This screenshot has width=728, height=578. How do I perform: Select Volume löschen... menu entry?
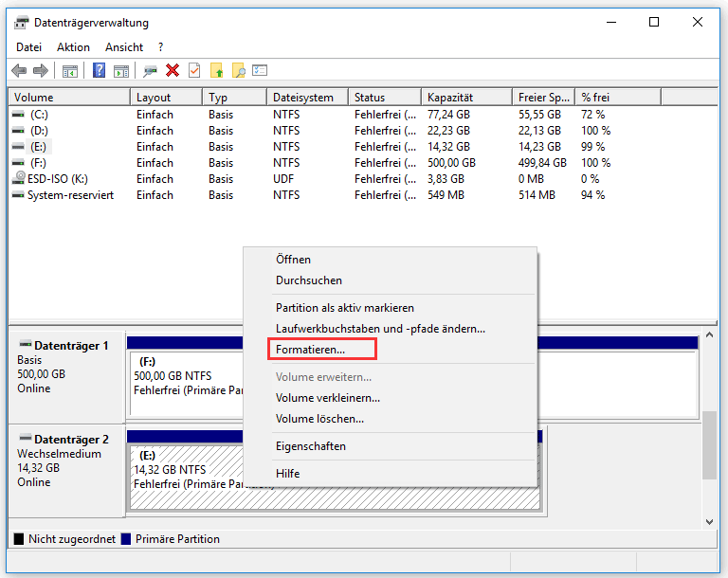pyautogui.click(x=390, y=419)
